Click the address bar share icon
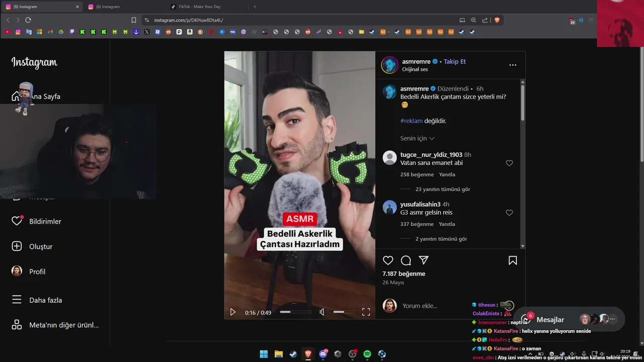644x362 pixels. (x=485, y=20)
